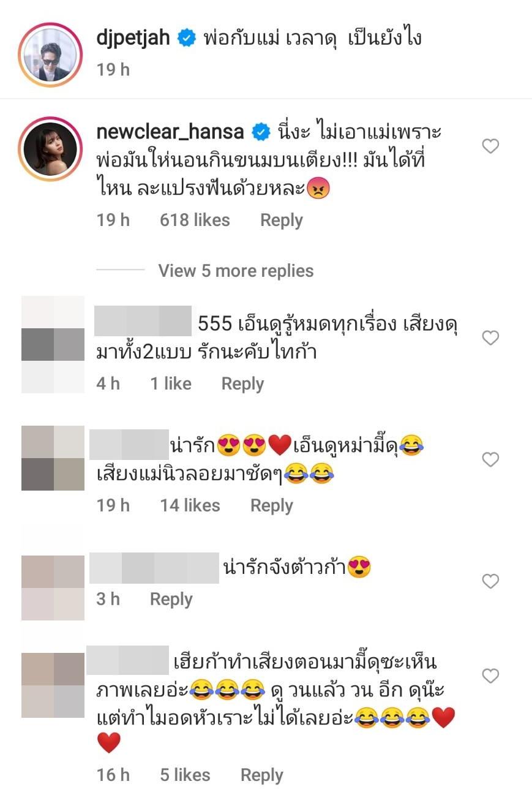View who gave the 14 likes
The image size is (532, 795).
pos(190,505)
